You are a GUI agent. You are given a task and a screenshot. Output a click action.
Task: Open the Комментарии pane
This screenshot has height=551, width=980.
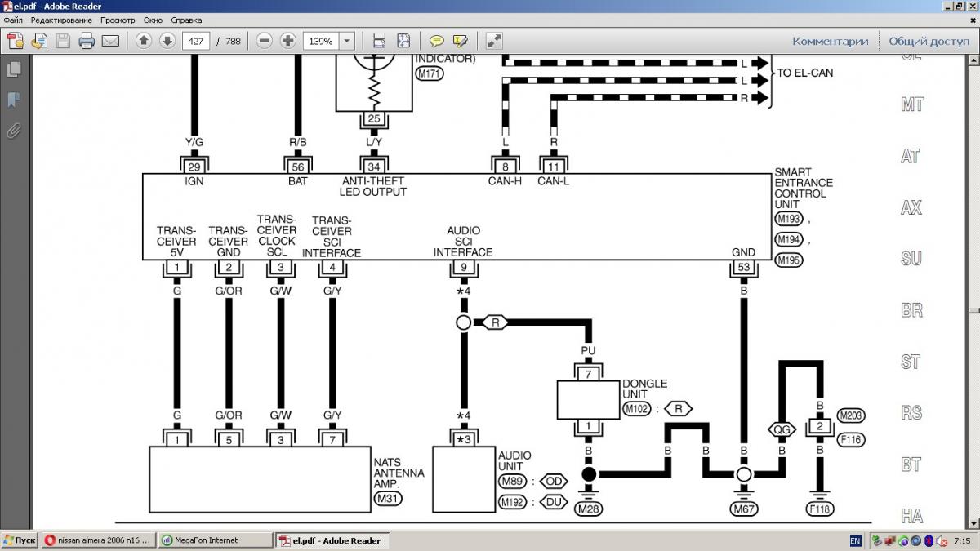[x=830, y=41]
